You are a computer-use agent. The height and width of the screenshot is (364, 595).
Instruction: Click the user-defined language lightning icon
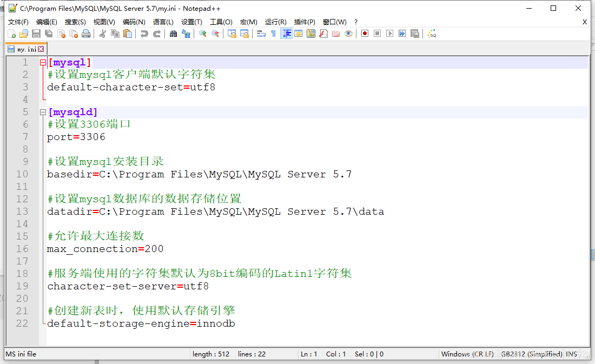pos(299,34)
